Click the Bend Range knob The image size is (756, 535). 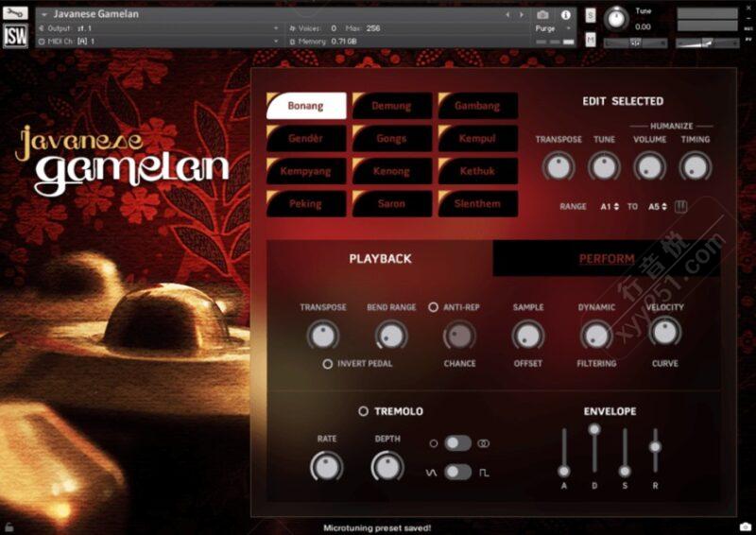tap(391, 336)
